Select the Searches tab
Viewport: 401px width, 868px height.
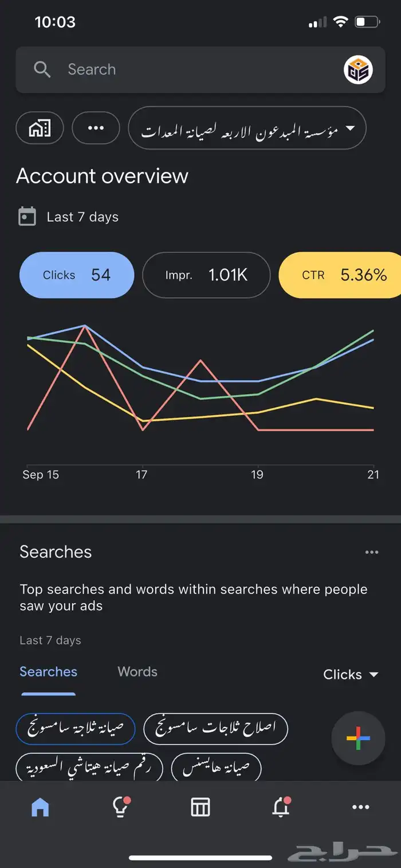(48, 672)
